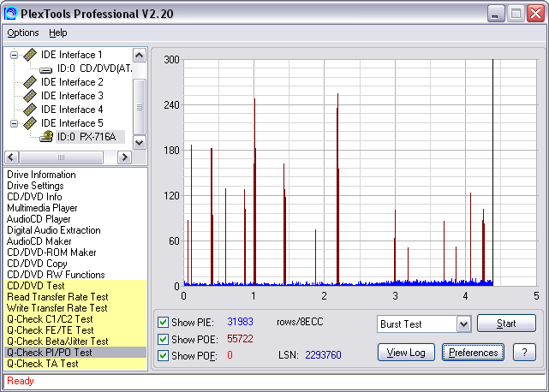Image resolution: width=549 pixels, height=392 pixels.
Task: Select the ID:0 CD/DVD drive entry
Action: coord(94,68)
